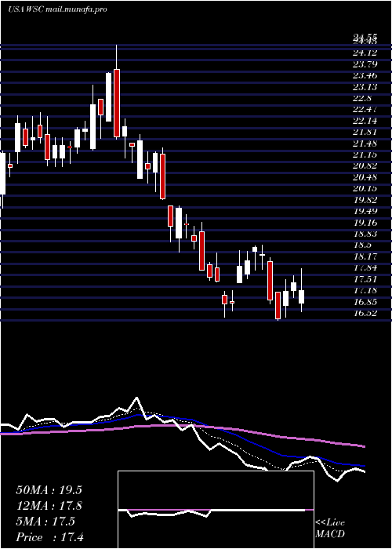Click the 24.12 price axis label
Viewport: 392px width, 549px height.
click(x=365, y=53)
